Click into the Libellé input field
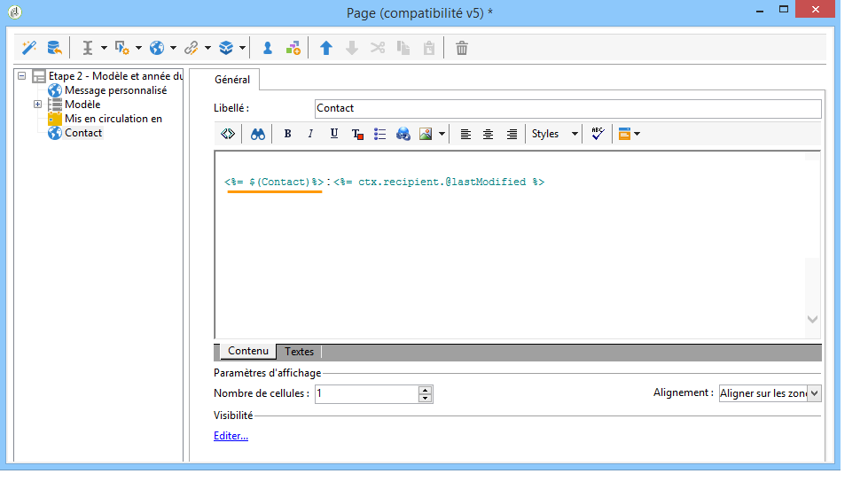The height and width of the screenshot is (497, 868). (x=568, y=108)
